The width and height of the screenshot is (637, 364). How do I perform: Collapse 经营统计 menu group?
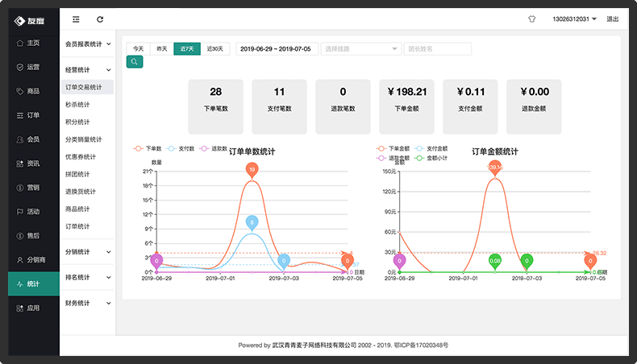click(x=87, y=70)
